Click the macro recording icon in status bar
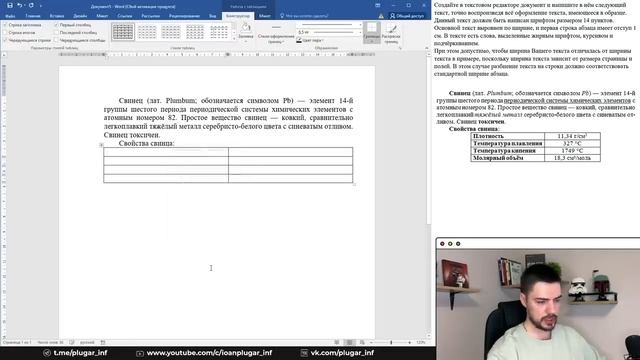The height and width of the screenshot is (360, 640). tap(103, 342)
